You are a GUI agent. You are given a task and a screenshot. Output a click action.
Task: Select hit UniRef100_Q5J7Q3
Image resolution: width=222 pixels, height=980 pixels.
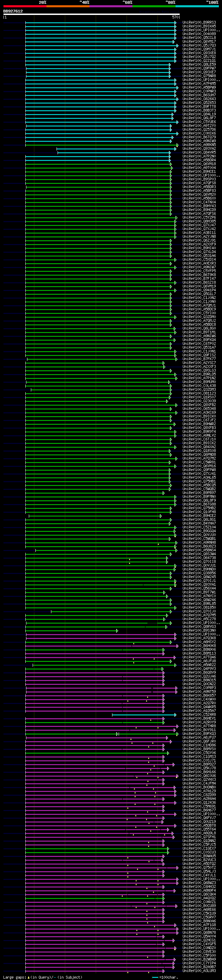199,45
